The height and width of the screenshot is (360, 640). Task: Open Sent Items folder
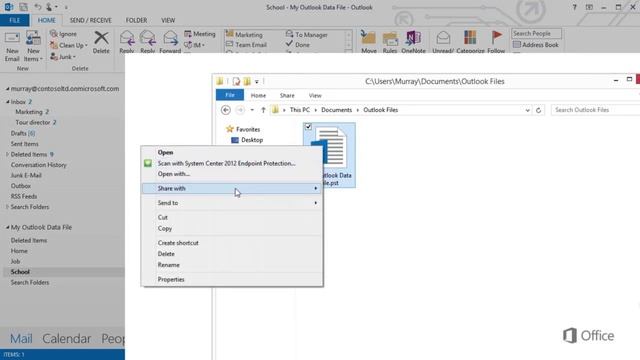[x=24, y=144]
